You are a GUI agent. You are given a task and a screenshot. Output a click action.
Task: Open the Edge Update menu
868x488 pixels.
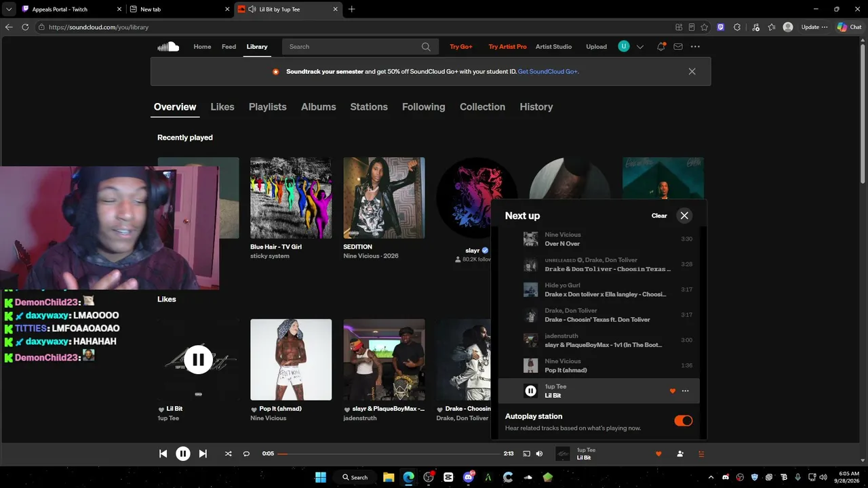tap(814, 27)
